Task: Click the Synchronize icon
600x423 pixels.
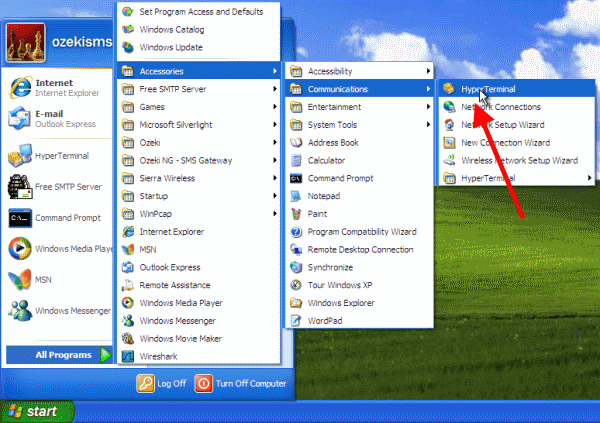Action: pyautogui.click(x=296, y=267)
